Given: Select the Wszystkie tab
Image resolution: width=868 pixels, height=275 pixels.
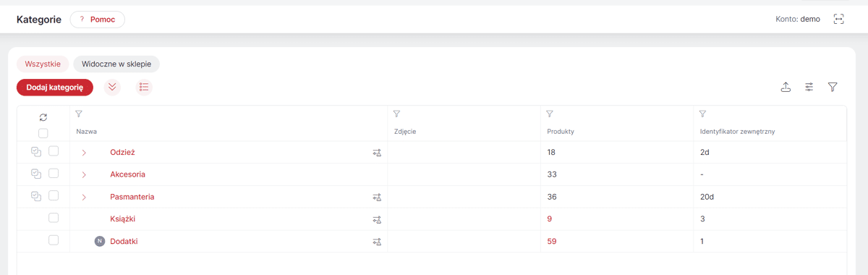Looking at the screenshot, I should click(x=43, y=64).
